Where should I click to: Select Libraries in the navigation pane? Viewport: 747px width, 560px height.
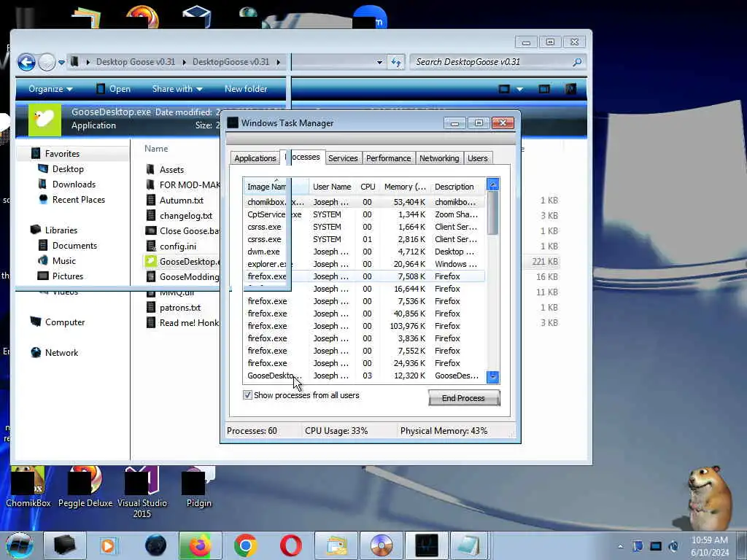pyautogui.click(x=61, y=230)
